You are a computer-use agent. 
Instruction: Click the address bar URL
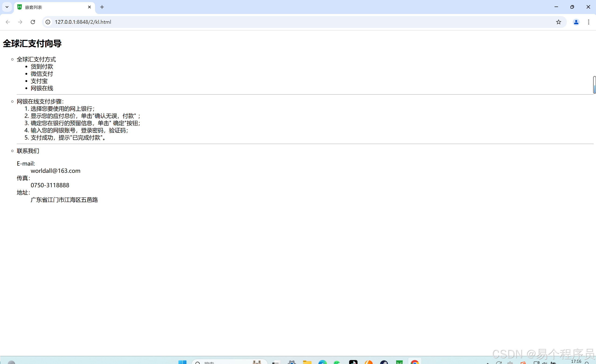83,22
